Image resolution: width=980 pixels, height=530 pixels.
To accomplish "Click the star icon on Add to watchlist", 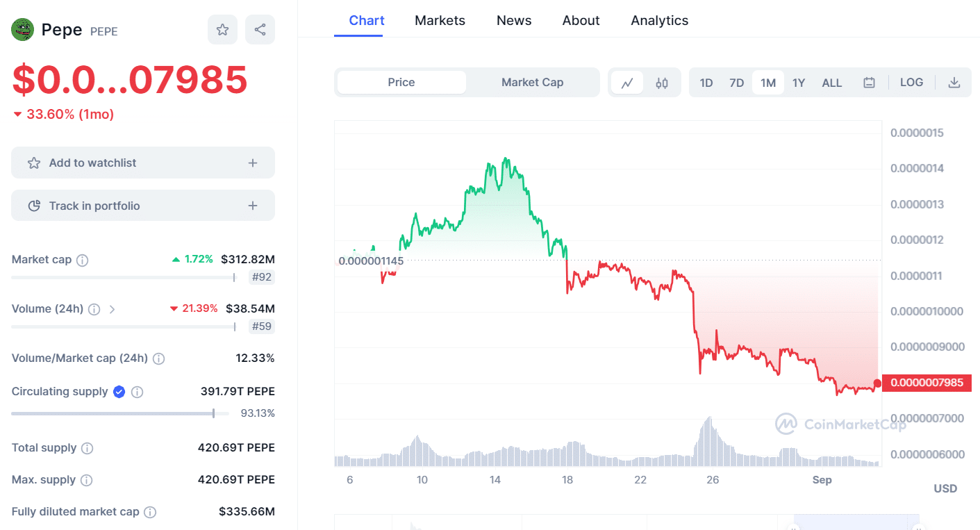I will [x=33, y=163].
